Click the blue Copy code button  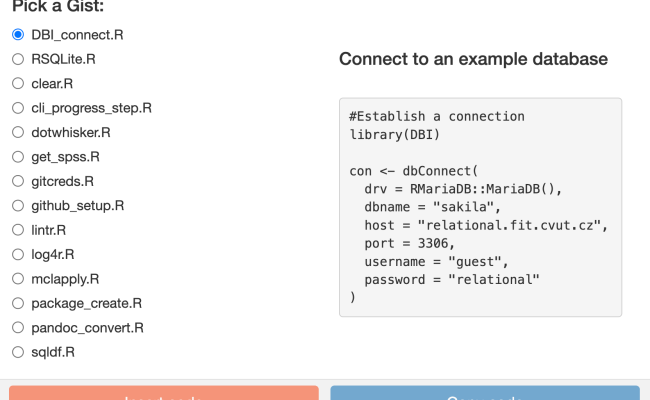click(x=485, y=393)
